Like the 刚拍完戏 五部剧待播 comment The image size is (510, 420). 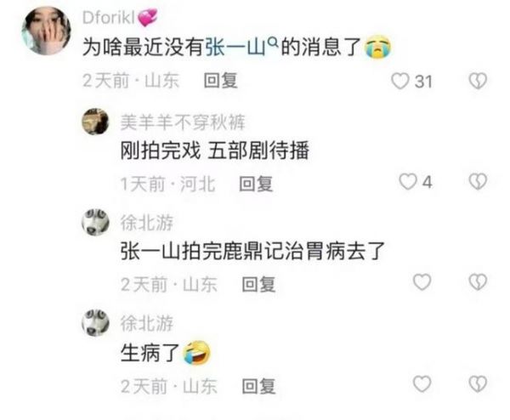[408, 182]
